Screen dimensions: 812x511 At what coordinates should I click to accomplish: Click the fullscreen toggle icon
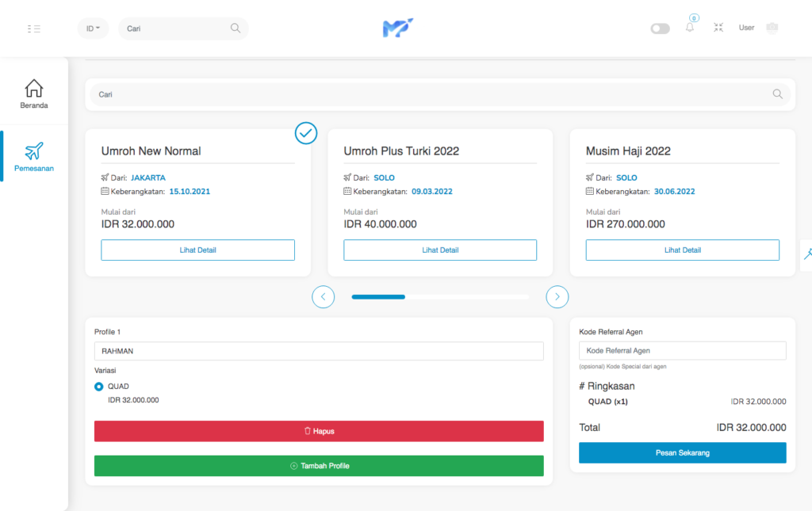point(718,28)
